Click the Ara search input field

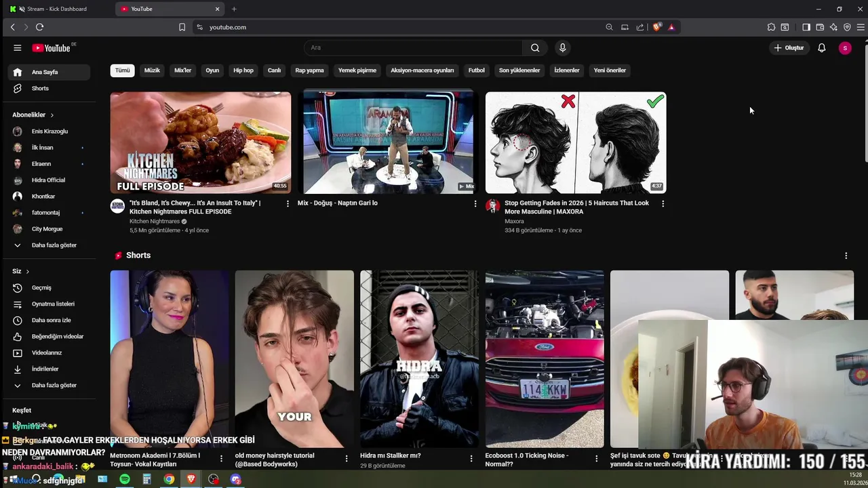tap(414, 47)
